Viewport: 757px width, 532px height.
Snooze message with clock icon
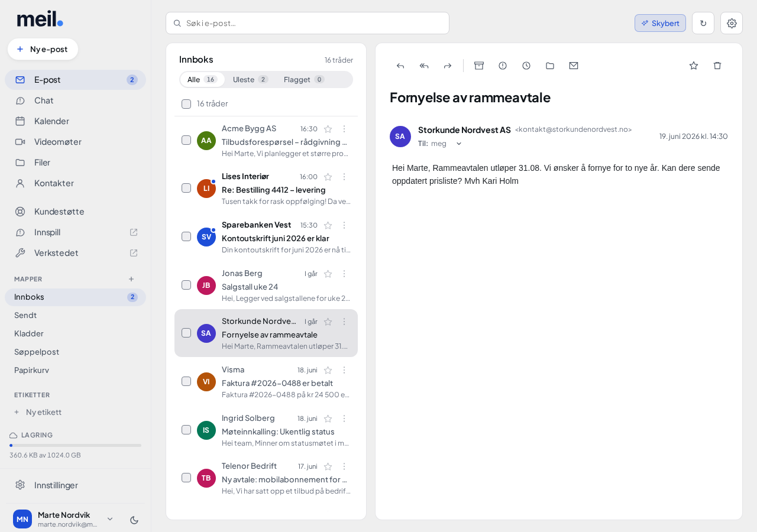(x=526, y=66)
